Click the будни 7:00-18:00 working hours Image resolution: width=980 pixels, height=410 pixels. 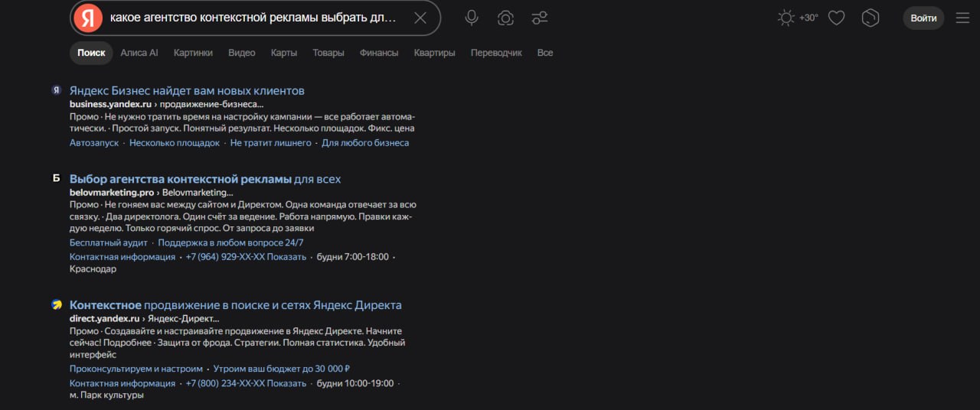point(352,257)
